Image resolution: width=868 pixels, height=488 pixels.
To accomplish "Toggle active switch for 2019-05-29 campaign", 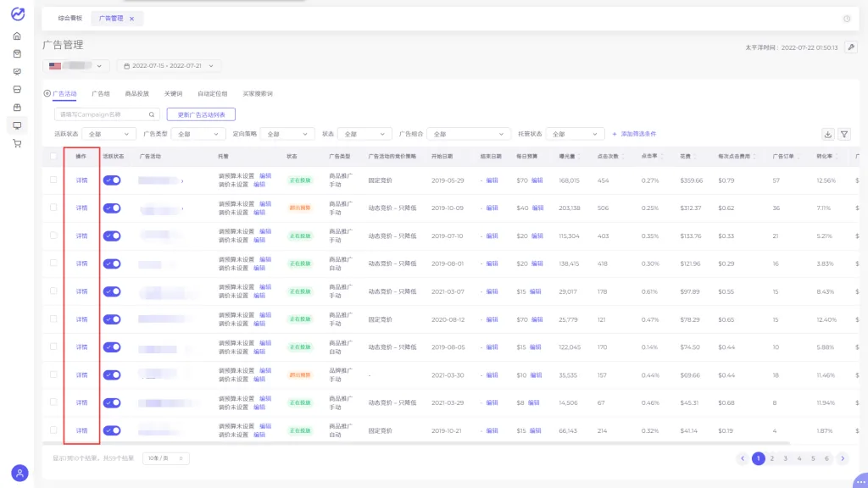I will 112,180.
